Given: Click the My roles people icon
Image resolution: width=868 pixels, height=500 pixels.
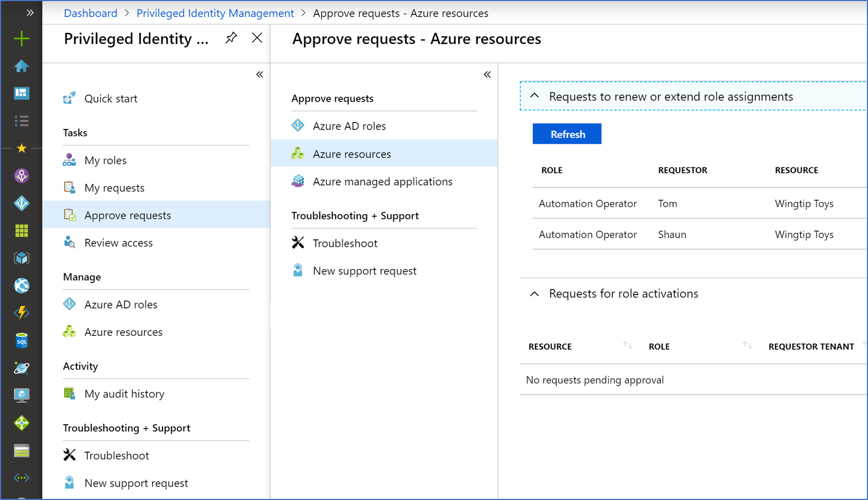Looking at the screenshot, I should point(69,160).
